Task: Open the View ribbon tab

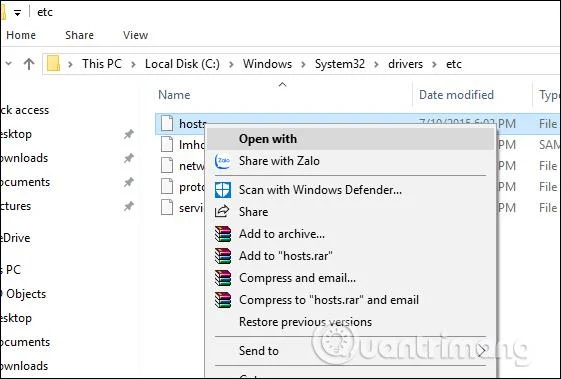Action: (x=135, y=35)
